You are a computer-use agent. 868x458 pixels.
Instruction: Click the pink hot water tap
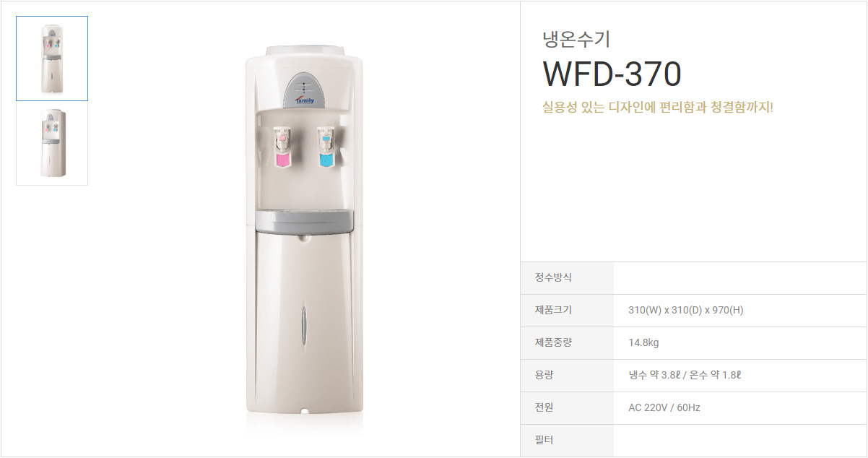[282, 147]
